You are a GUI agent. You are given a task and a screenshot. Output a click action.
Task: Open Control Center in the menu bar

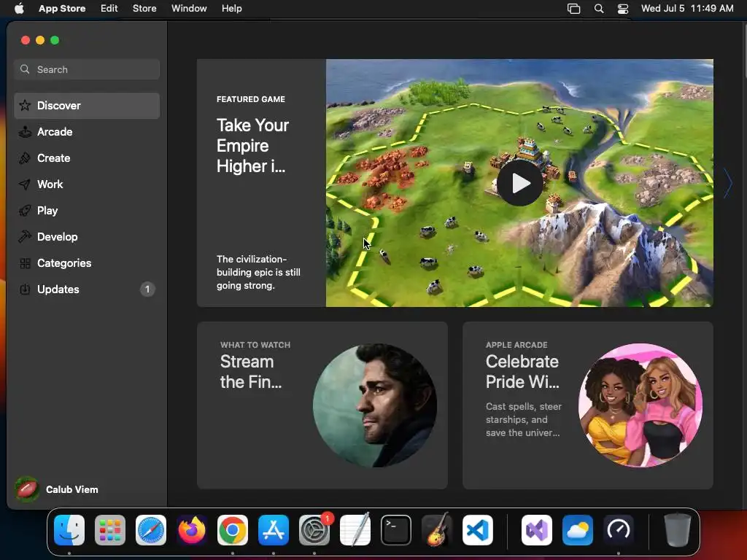point(623,9)
